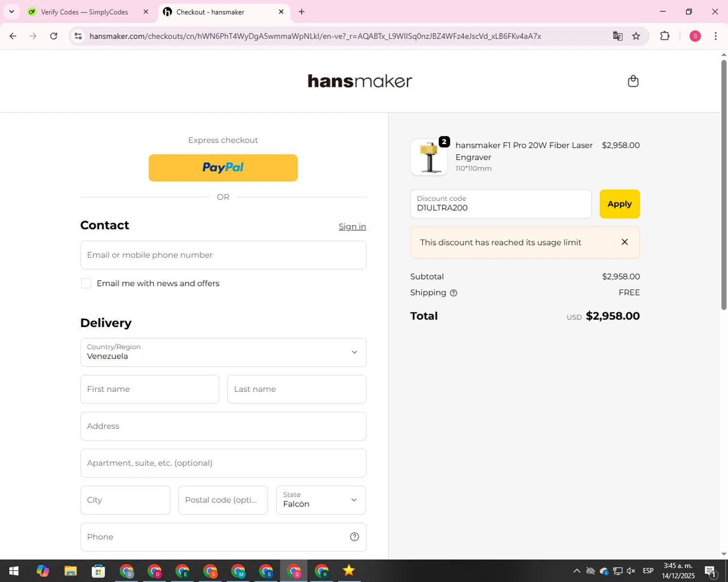The width and height of the screenshot is (728, 582).
Task: Dismiss the discount usage limit message
Action: [625, 242]
